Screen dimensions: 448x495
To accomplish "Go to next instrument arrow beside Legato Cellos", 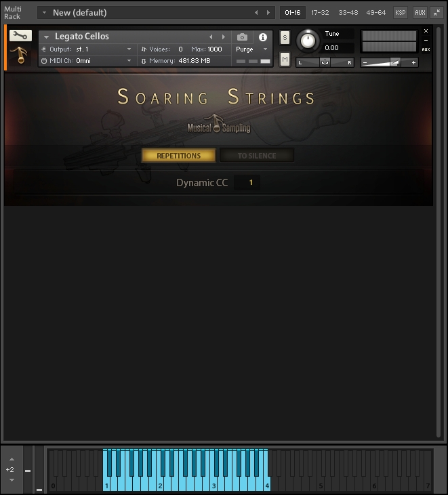I will tap(224, 37).
